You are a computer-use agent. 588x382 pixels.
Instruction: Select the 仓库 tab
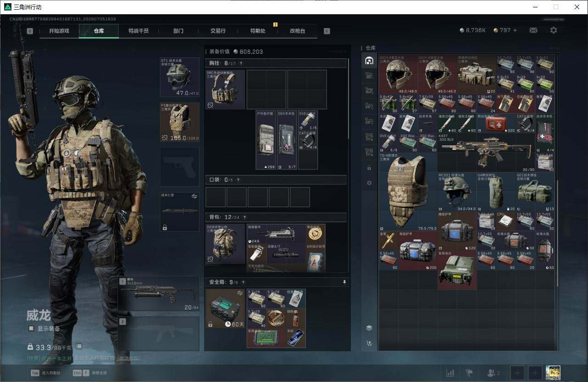(x=99, y=31)
